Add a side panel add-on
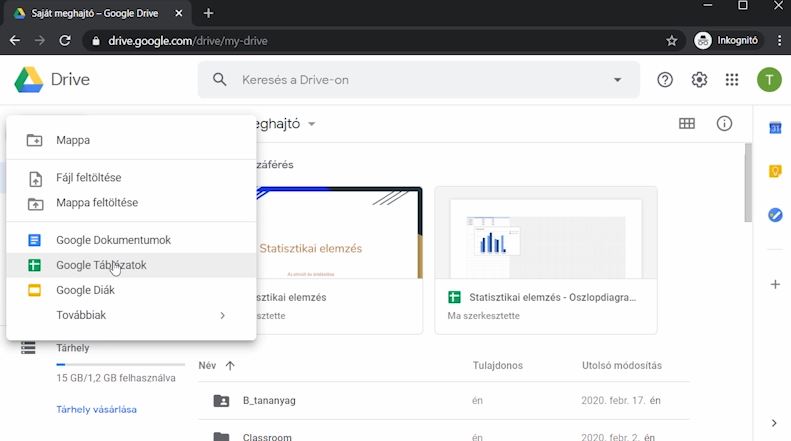The image size is (791, 441). pos(775,285)
